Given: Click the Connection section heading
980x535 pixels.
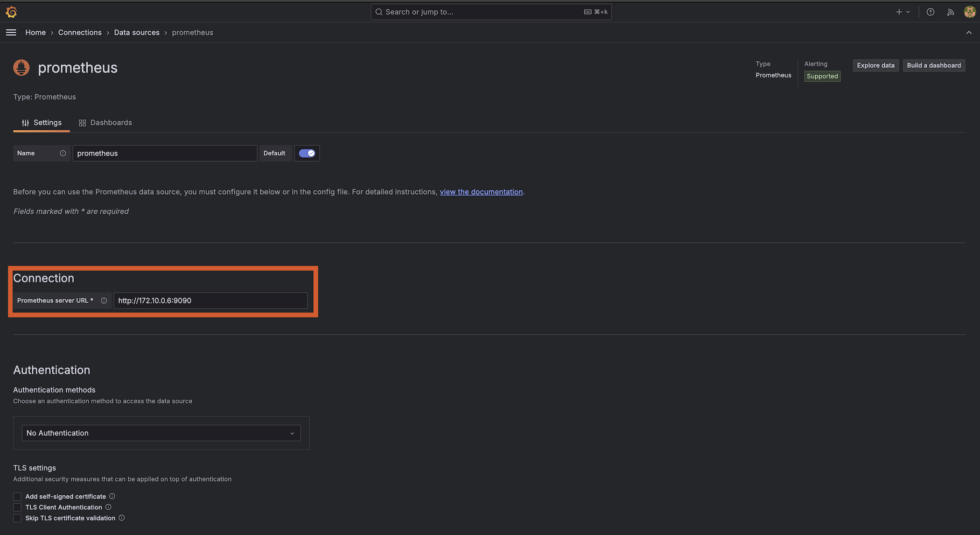Looking at the screenshot, I should [43, 278].
